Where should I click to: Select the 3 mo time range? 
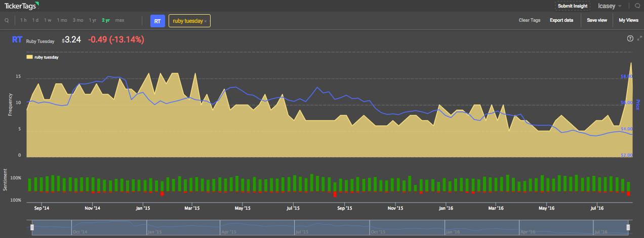click(77, 20)
